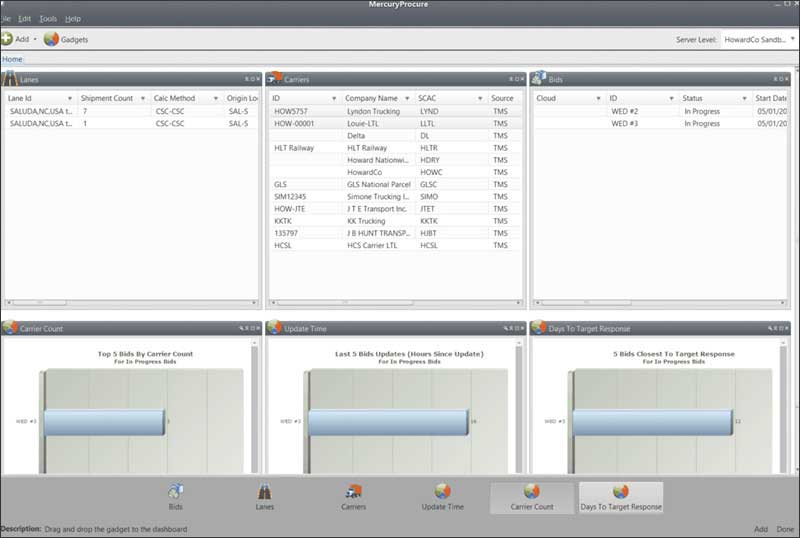Image resolution: width=800 pixels, height=538 pixels.
Task: Select the J B HUNT TRANSP carrier row
Action: [x=396, y=233]
